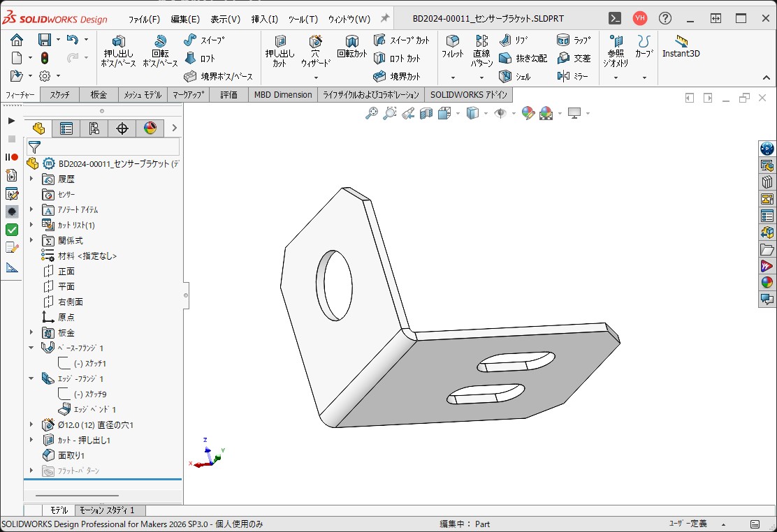Viewport: 777px width, 532px height.
Task: Select the ラップ (Wrap) tool
Action: (574, 40)
